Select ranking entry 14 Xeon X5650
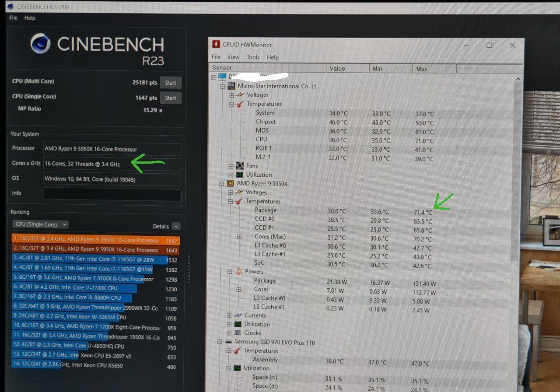Image resolution: width=560 pixels, height=392 pixels. click(96, 366)
